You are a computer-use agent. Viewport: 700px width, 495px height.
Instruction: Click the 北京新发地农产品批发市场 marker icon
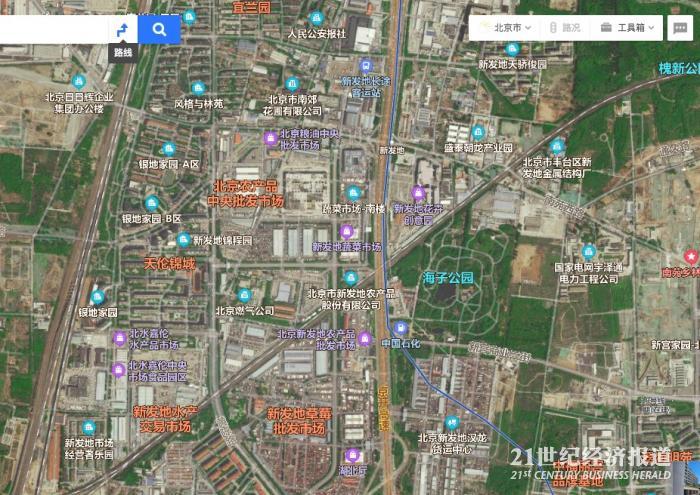click(x=365, y=339)
